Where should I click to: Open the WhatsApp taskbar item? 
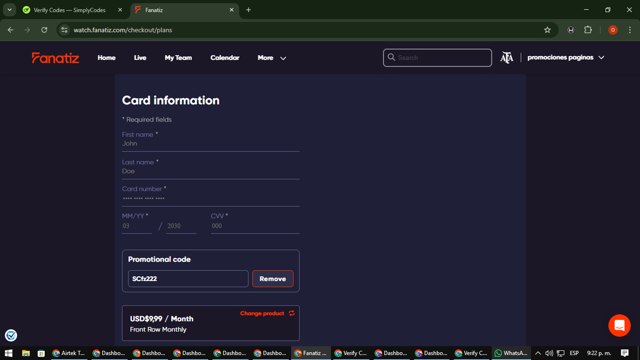pos(511,353)
